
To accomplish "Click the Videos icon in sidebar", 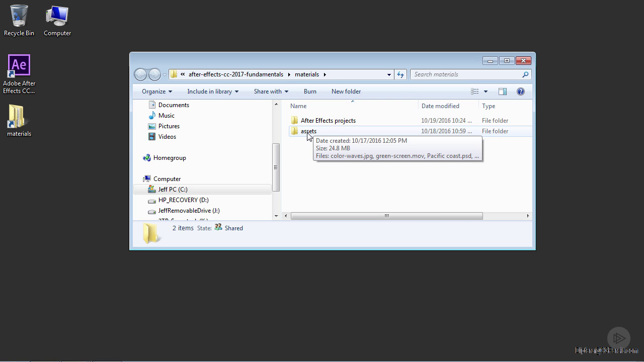I will (152, 137).
